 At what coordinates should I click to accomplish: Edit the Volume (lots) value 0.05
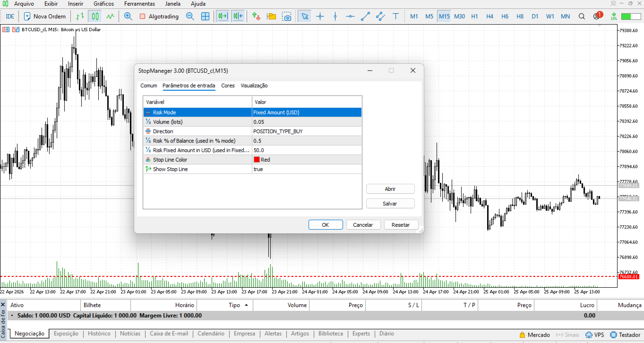click(x=307, y=122)
